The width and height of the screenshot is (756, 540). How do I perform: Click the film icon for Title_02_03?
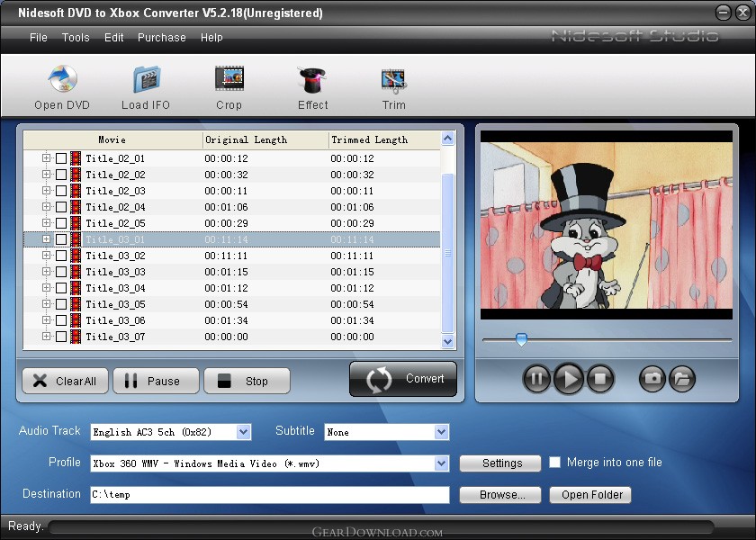coord(76,191)
